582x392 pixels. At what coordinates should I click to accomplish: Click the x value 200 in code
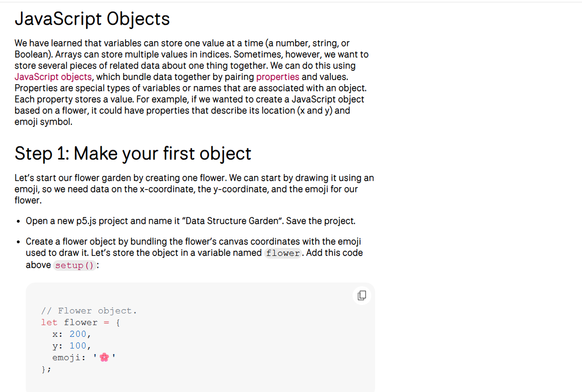click(78, 334)
